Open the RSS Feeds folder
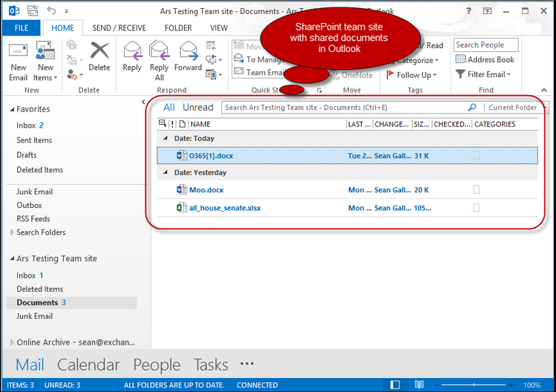556x392 pixels. tap(33, 219)
